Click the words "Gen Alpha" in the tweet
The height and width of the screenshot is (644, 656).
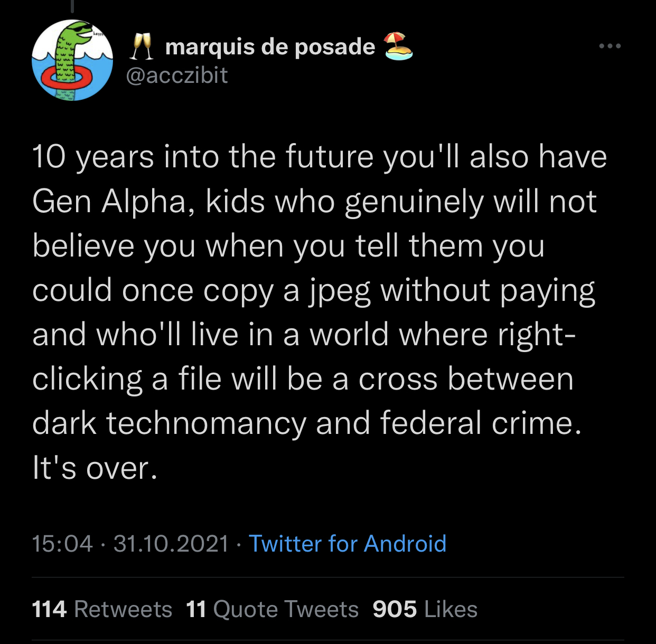(109, 202)
